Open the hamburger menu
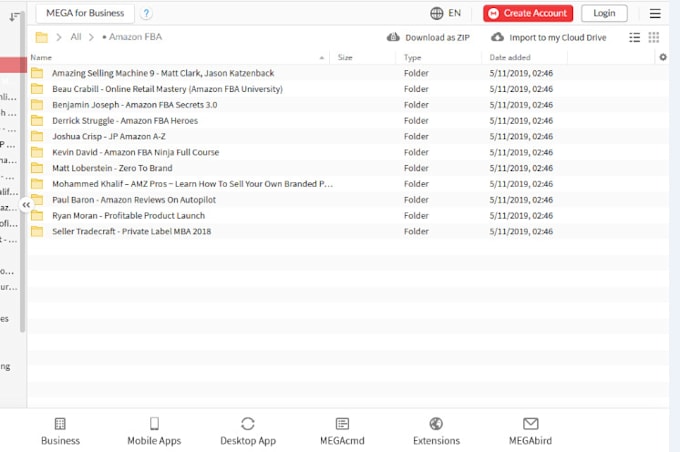 pyautogui.click(x=655, y=13)
